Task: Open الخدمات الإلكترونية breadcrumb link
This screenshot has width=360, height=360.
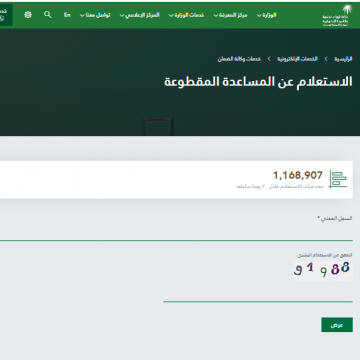Action: (x=297, y=59)
